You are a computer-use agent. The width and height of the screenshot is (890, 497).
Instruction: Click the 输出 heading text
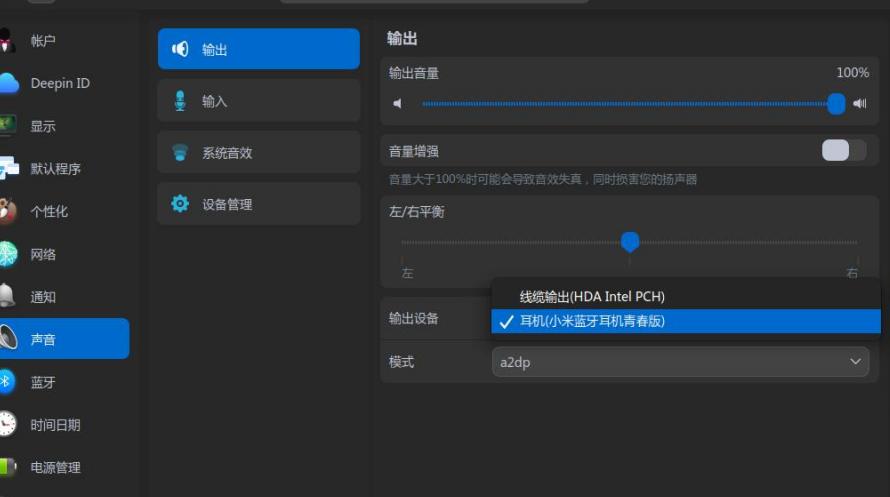pyautogui.click(x=402, y=39)
